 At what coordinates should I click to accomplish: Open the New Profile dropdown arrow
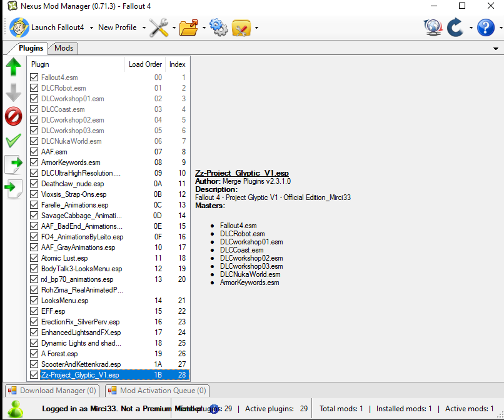(x=144, y=28)
